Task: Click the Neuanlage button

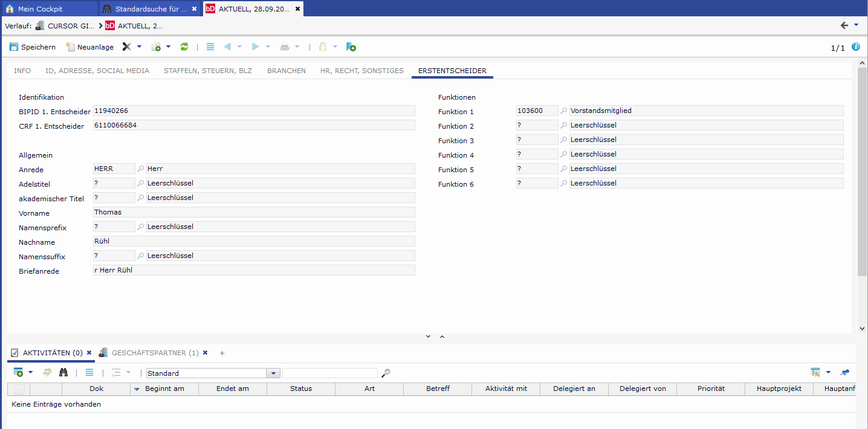Action: (x=89, y=47)
